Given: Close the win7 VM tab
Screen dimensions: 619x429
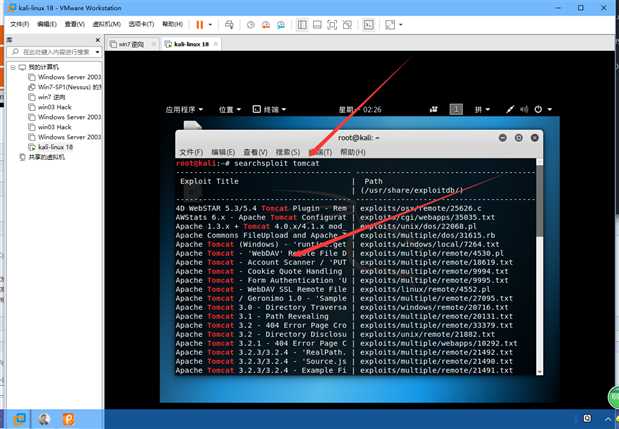Looking at the screenshot, I should click(x=154, y=44).
